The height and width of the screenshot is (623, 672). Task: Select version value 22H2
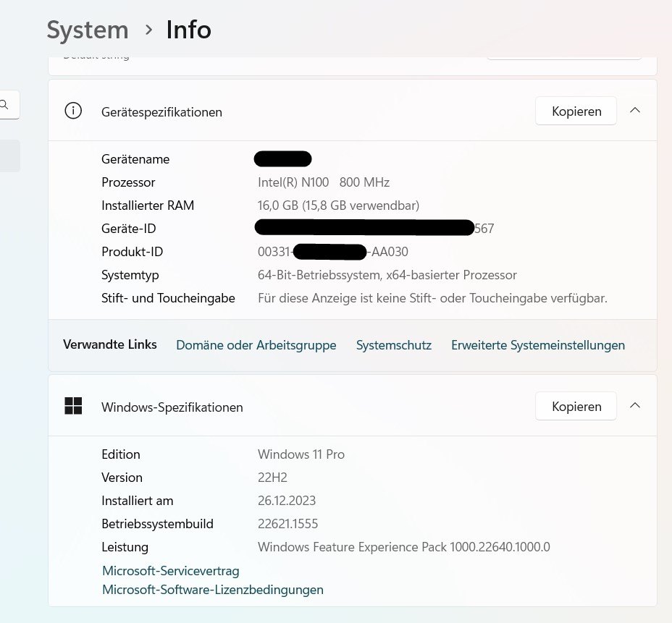tap(272, 478)
